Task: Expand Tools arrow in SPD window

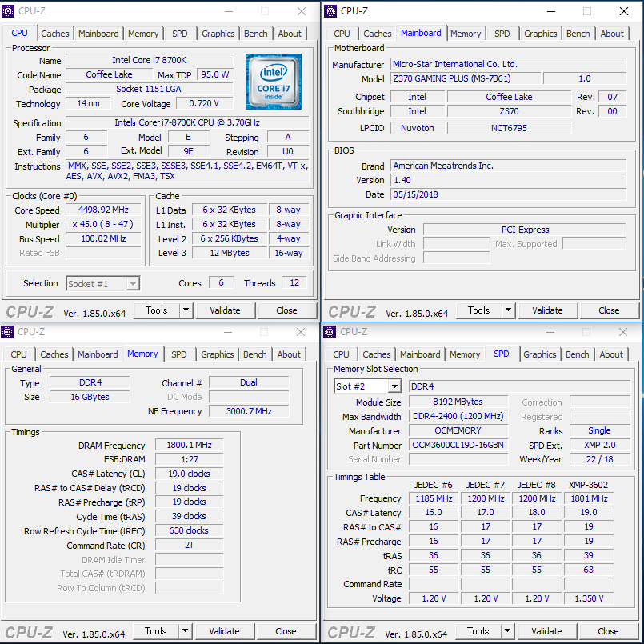Action: (508, 631)
